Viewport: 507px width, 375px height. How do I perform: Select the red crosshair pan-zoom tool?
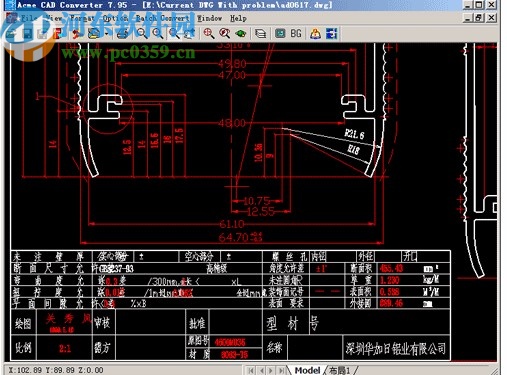coord(209,34)
